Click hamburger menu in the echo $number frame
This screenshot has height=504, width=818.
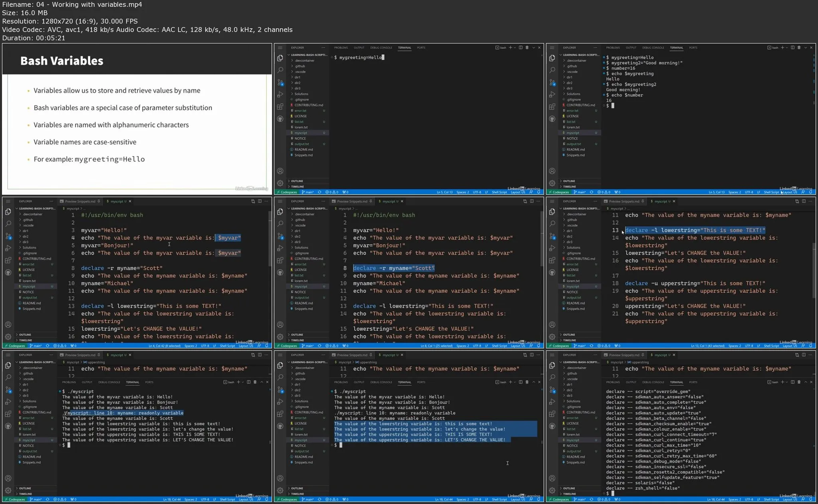(x=552, y=47)
